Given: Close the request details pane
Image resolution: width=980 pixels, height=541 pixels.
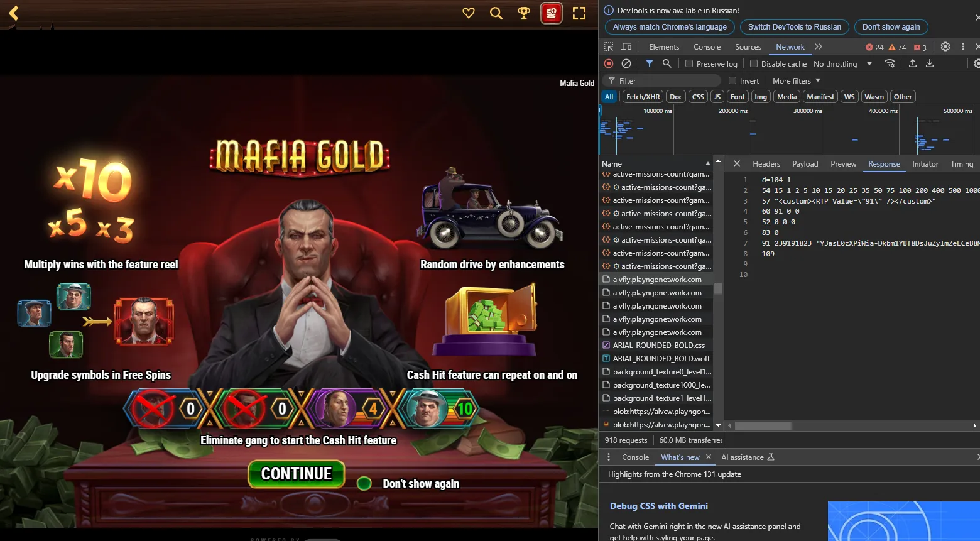Looking at the screenshot, I should click(x=737, y=163).
